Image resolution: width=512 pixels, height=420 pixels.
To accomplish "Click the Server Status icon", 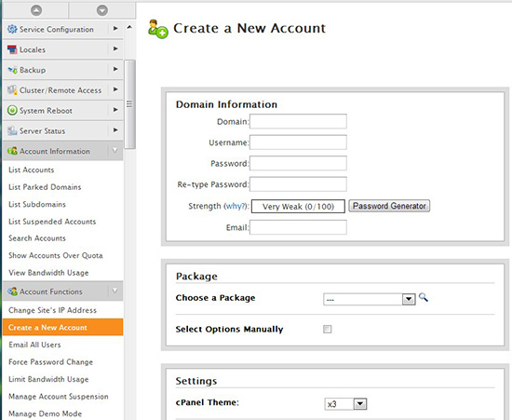I will (12, 130).
